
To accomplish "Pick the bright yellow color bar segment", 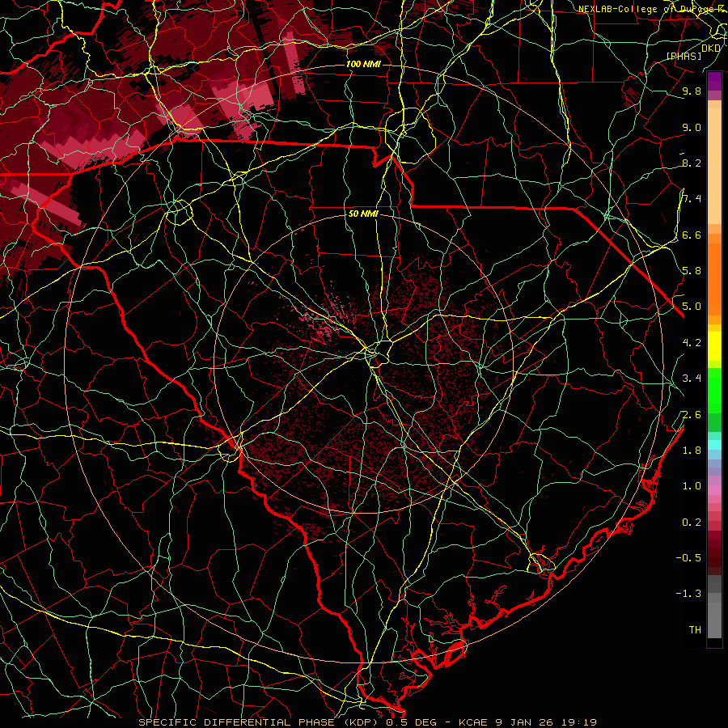I will [714, 346].
